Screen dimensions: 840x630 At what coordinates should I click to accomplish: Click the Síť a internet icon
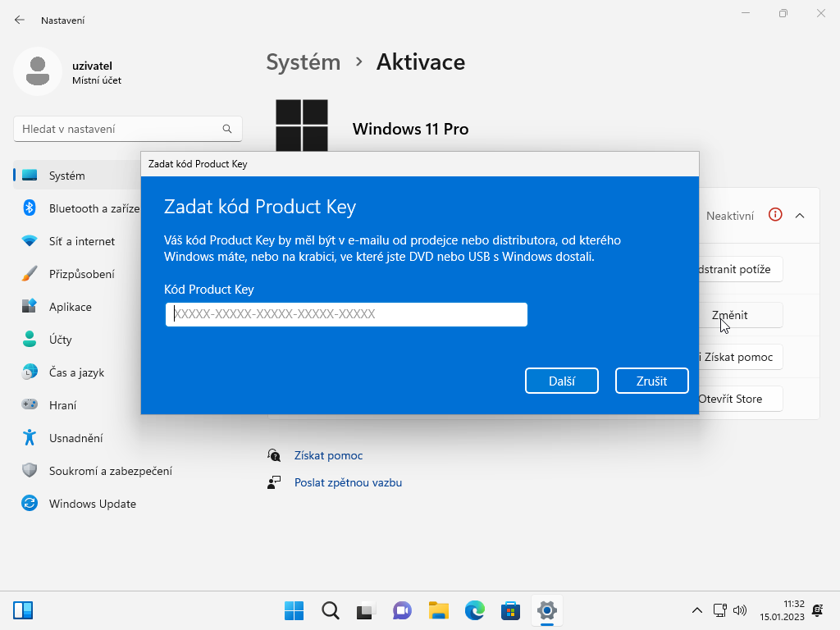tap(30, 241)
